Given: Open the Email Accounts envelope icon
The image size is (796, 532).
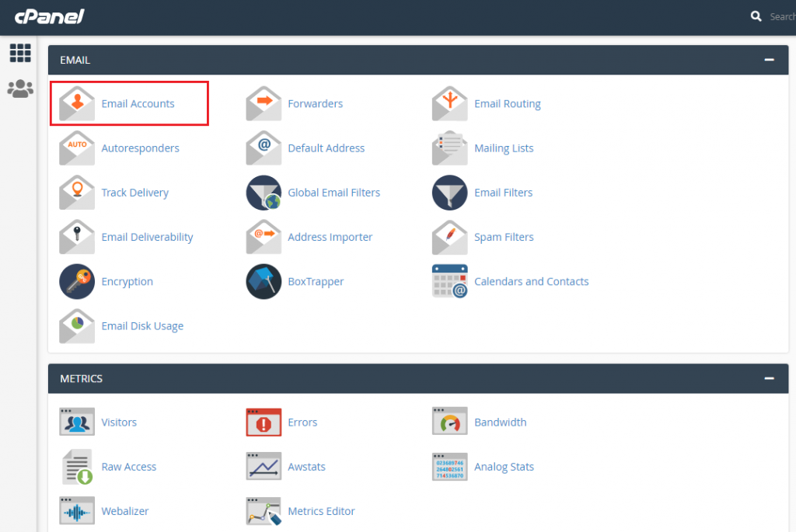Looking at the screenshot, I should 77,103.
